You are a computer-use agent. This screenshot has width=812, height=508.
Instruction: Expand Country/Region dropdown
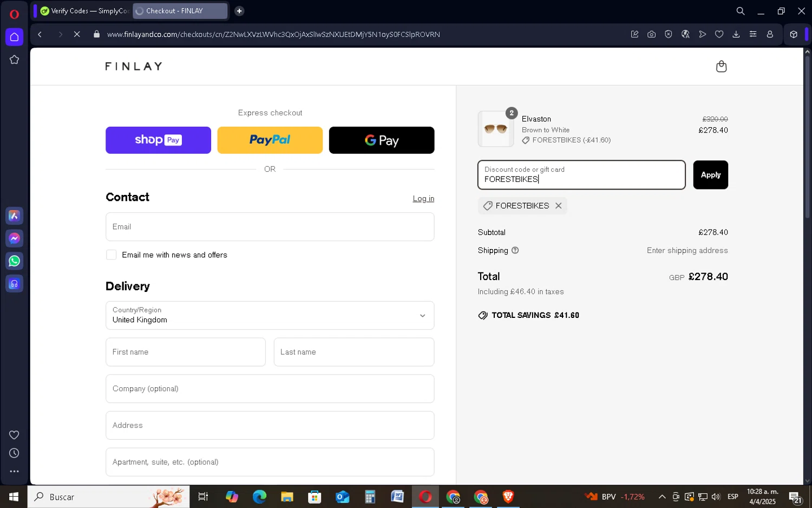(270, 315)
